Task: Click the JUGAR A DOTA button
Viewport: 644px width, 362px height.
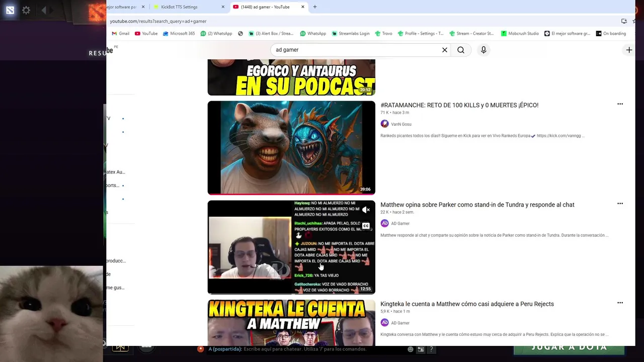Action: [569, 347]
